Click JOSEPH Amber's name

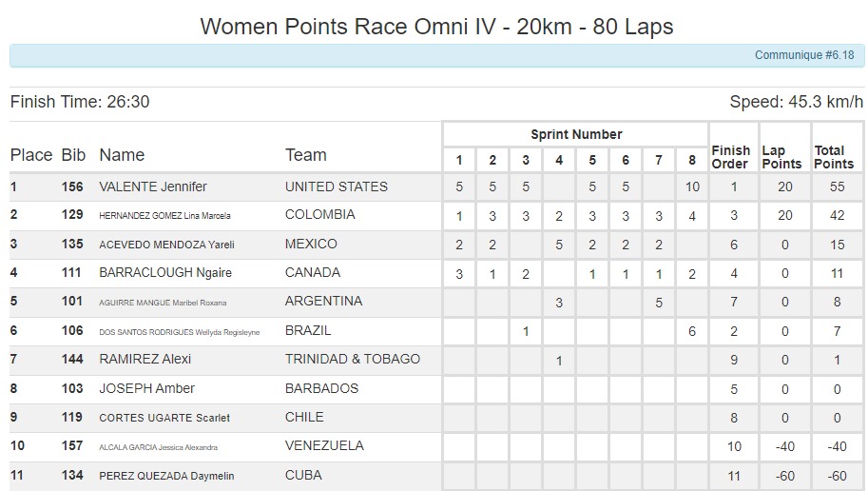pyautogui.click(x=146, y=388)
